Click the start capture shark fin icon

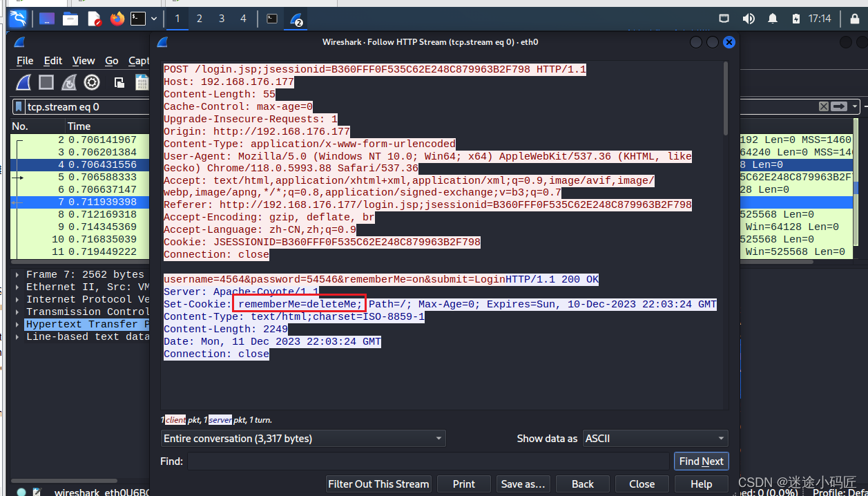coord(23,83)
